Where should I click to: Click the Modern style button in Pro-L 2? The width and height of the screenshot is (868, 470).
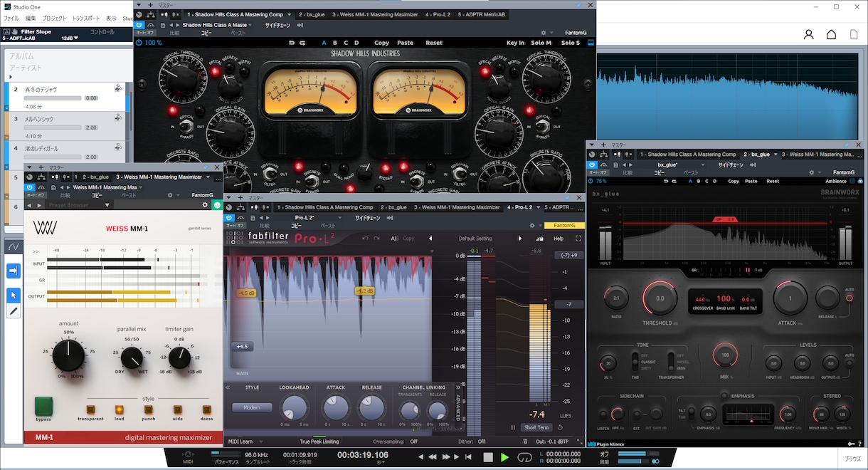click(x=252, y=408)
